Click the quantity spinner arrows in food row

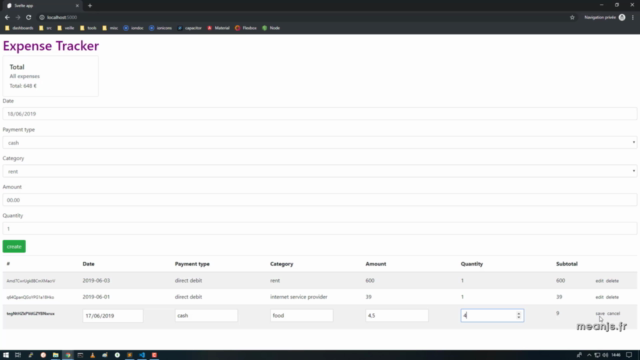(x=519, y=316)
